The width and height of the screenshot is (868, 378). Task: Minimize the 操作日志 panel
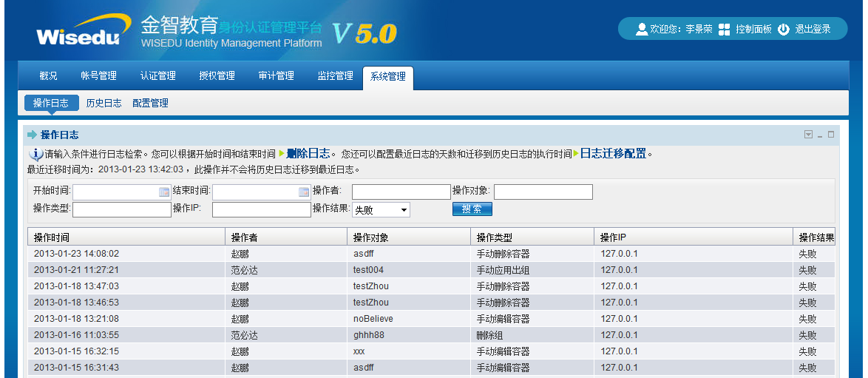tap(820, 135)
